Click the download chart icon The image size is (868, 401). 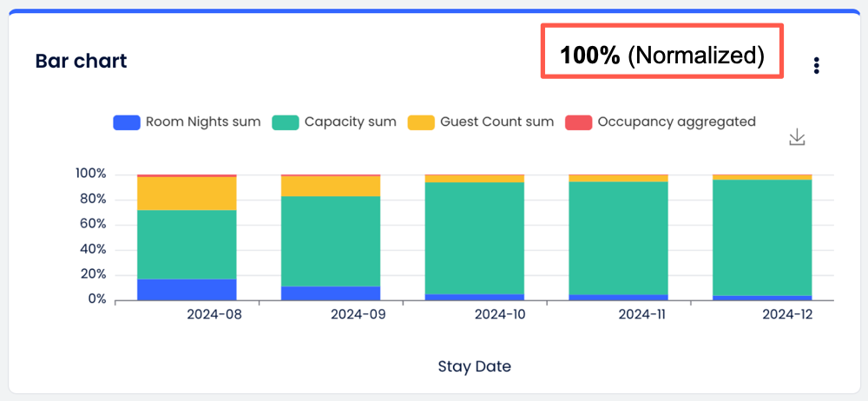pos(798,138)
